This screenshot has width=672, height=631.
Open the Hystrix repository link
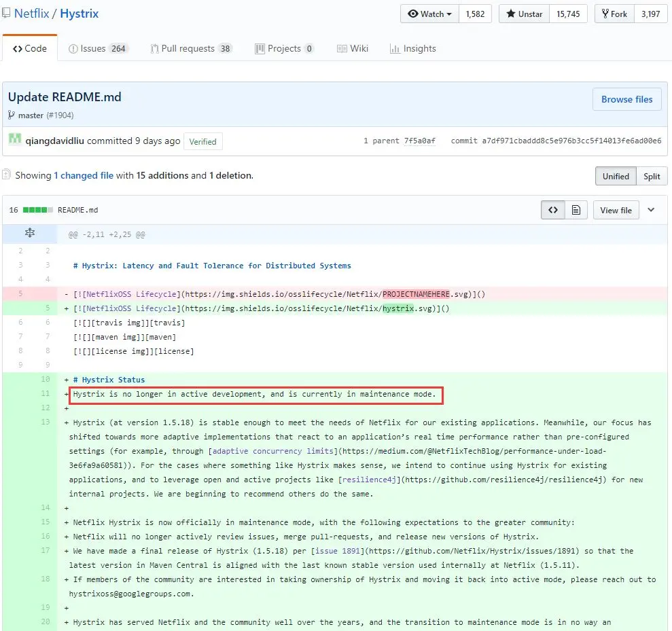click(79, 14)
